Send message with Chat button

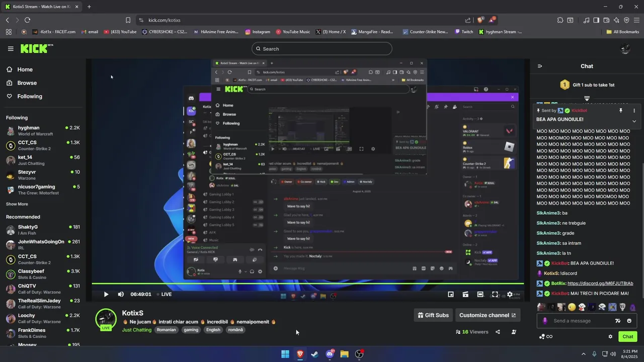point(627,337)
